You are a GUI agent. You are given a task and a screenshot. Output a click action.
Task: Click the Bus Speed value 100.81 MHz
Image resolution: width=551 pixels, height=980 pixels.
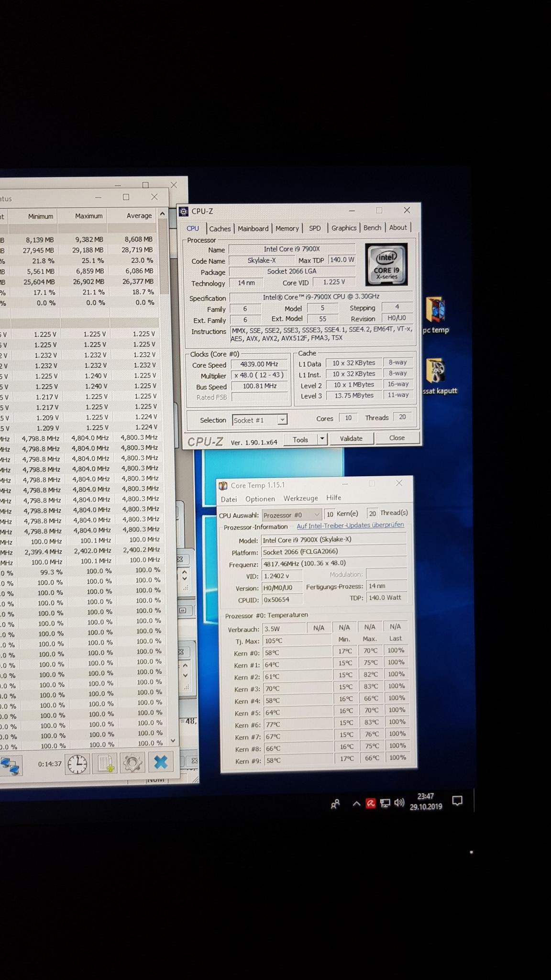click(x=259, y=386)
